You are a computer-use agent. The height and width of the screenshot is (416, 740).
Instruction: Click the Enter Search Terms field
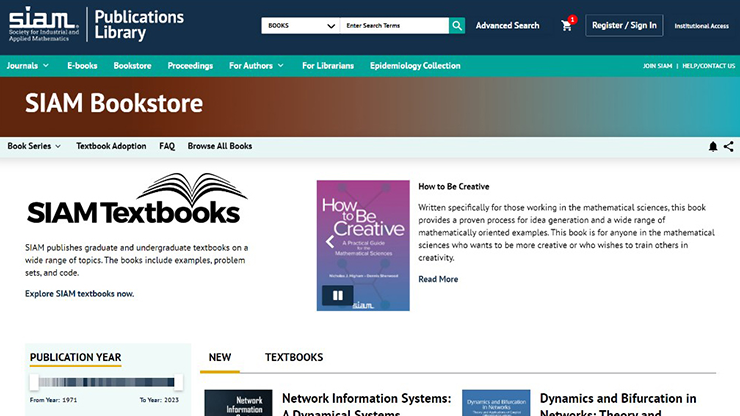click(x=394, y=25)
